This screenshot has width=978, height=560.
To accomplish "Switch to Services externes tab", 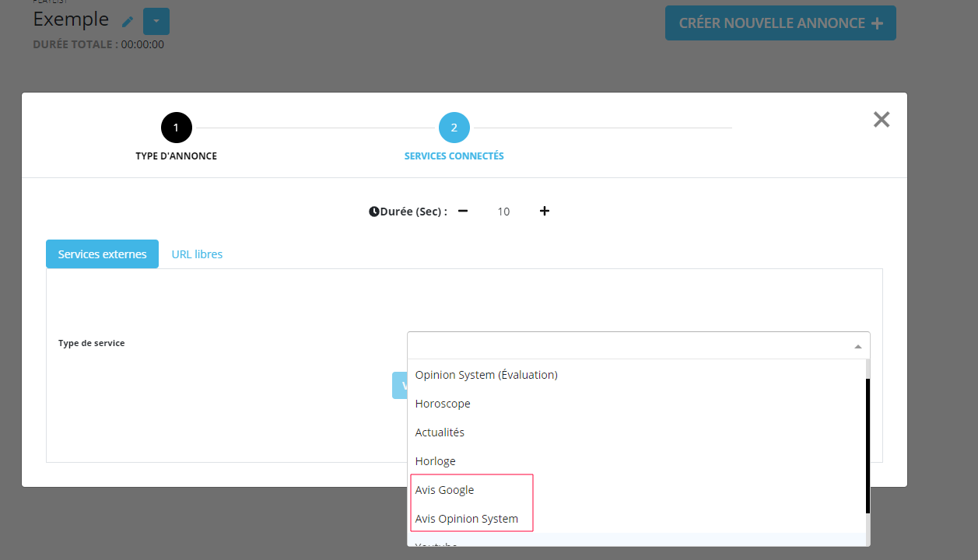I will pos(102,254).
